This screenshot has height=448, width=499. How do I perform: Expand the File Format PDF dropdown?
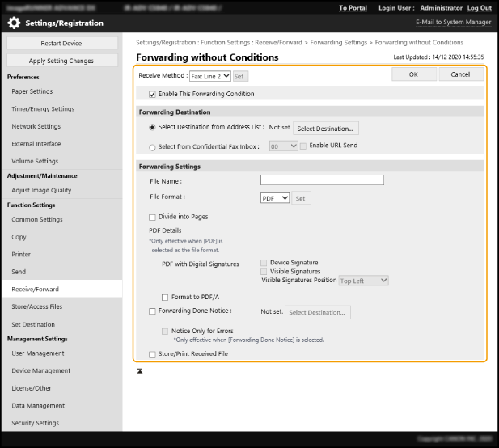pos(274,197)
